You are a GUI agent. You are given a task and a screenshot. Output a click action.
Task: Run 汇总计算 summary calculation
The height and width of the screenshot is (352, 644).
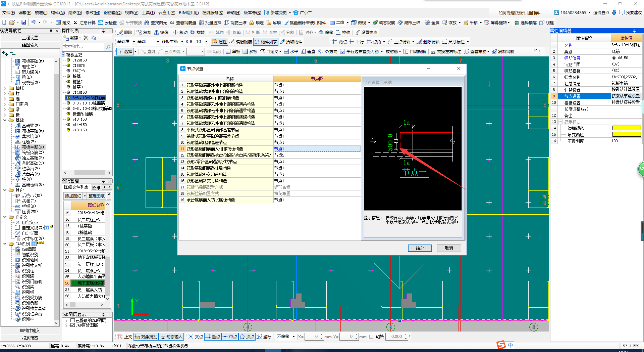[85, 23]
